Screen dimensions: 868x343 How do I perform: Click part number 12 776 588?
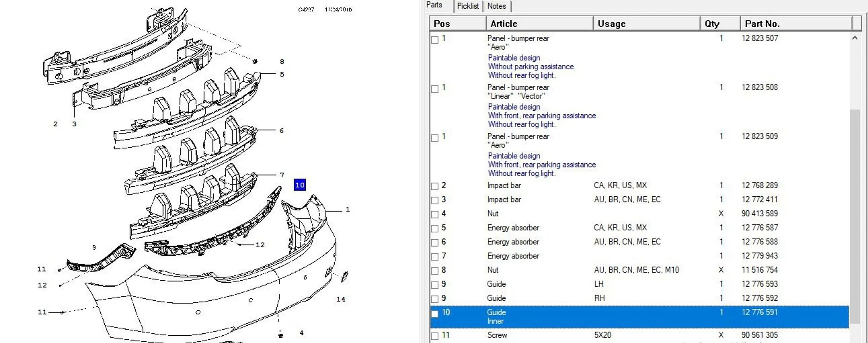760,241
